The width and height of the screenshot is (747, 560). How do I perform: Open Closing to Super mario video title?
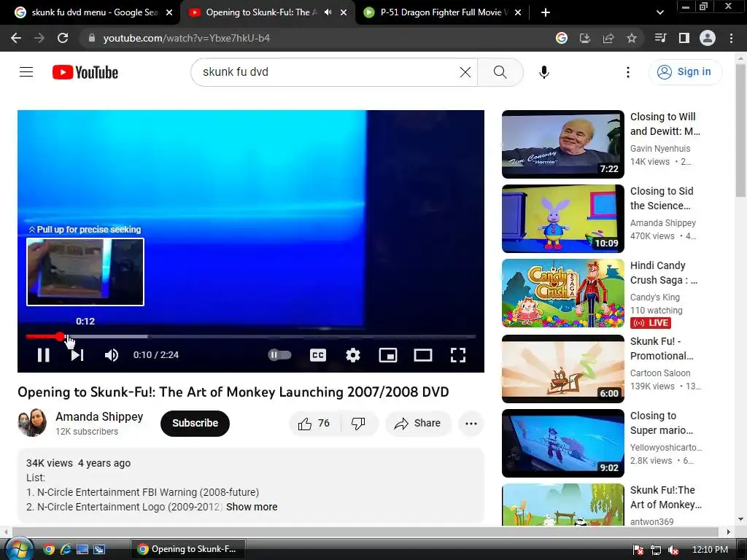pos(662,423)
